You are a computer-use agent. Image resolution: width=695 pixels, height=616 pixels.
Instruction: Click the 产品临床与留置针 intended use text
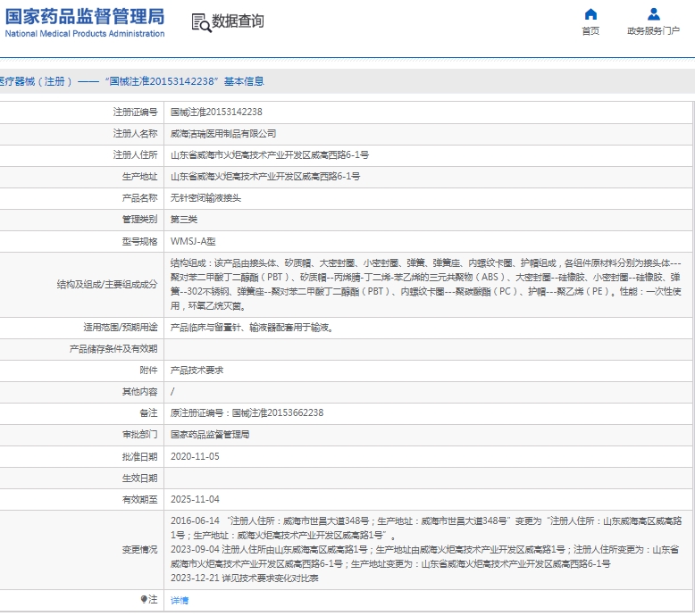(x=252, y=328)
